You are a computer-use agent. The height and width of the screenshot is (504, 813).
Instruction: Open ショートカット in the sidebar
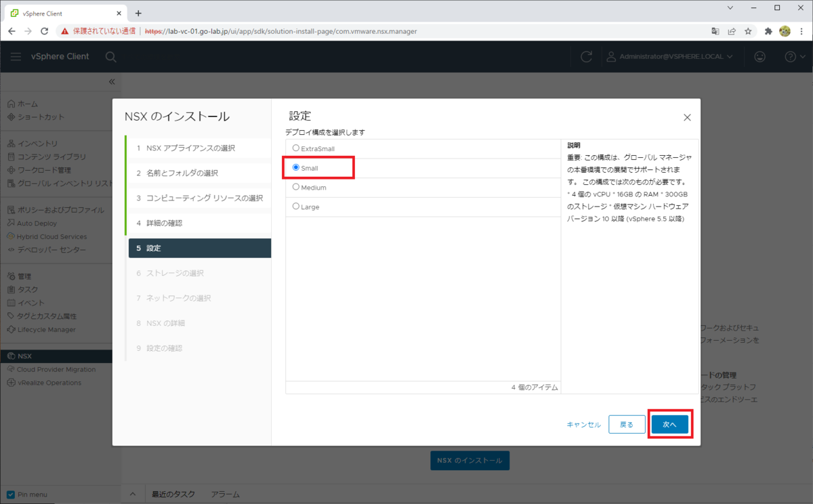(x=36, y=117)
